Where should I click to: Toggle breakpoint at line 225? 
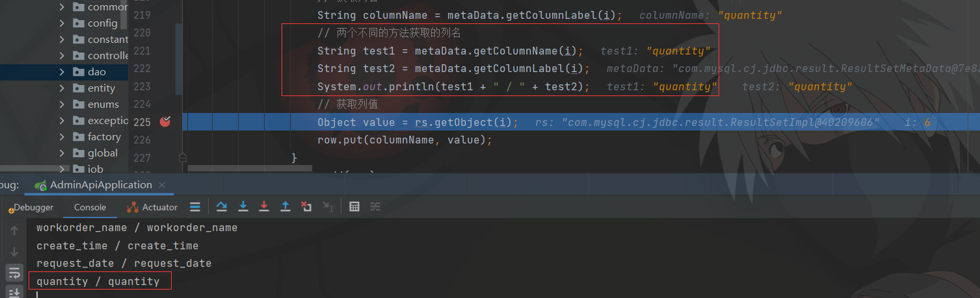[165, 121]
